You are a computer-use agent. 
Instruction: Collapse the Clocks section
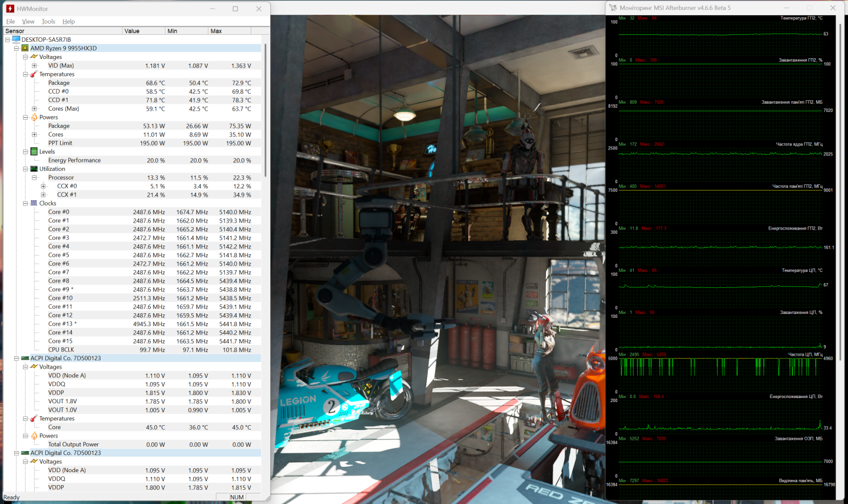25,203
